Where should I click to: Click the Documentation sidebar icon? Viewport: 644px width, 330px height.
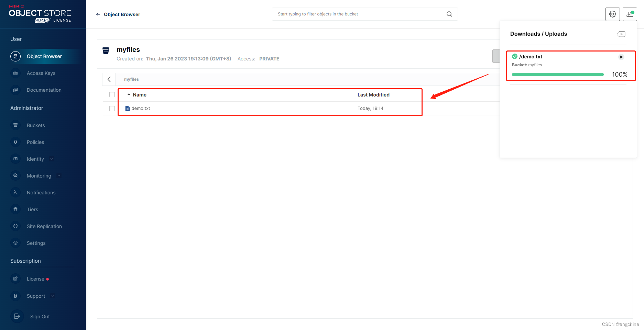(x=15, y=90)
